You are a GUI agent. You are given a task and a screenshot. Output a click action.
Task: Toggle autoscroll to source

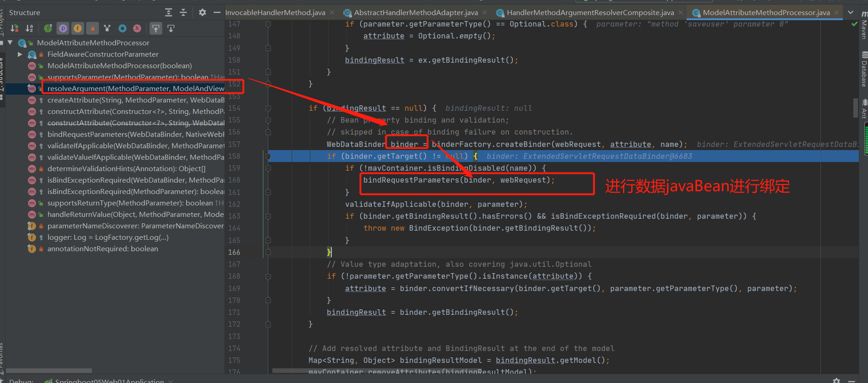pyautogui.click(x=156, y=28)
